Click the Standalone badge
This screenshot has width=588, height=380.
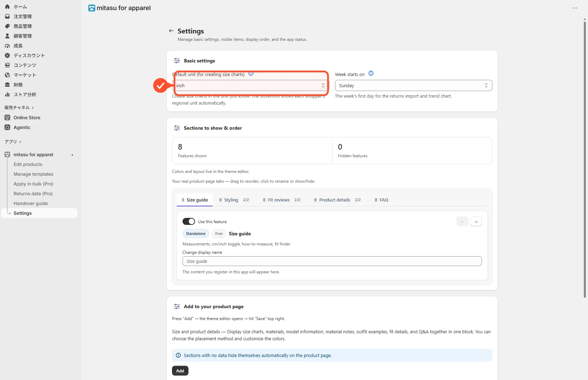coord(196,234)
